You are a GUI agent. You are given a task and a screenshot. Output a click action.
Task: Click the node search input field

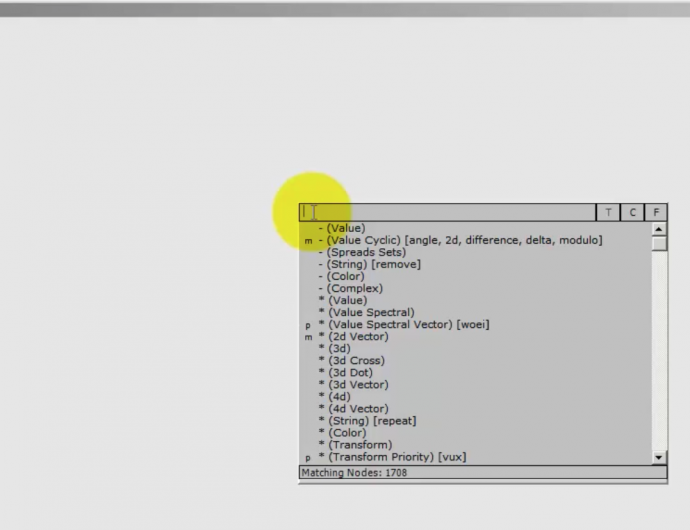(x=450, y=213)
